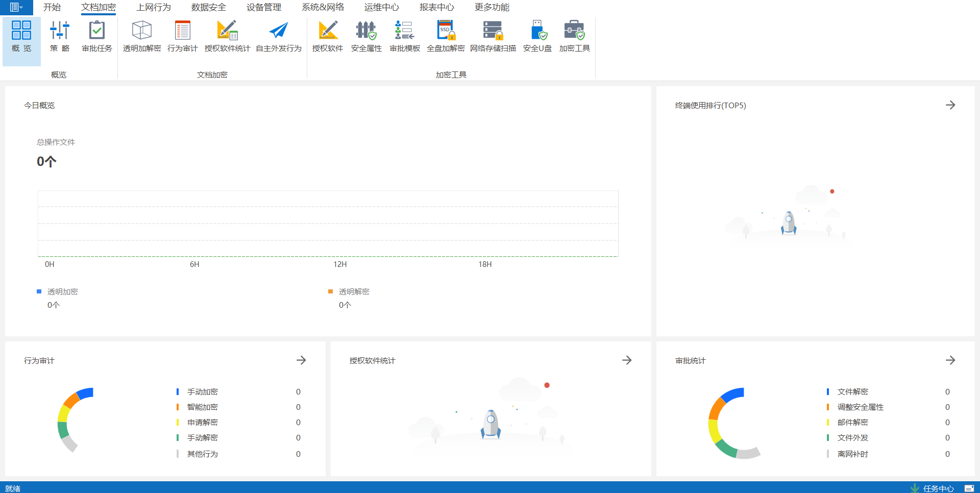Open the application menu dropdown at top-left
This screenshot has height=493, width=980.
[x=16, y=7]
